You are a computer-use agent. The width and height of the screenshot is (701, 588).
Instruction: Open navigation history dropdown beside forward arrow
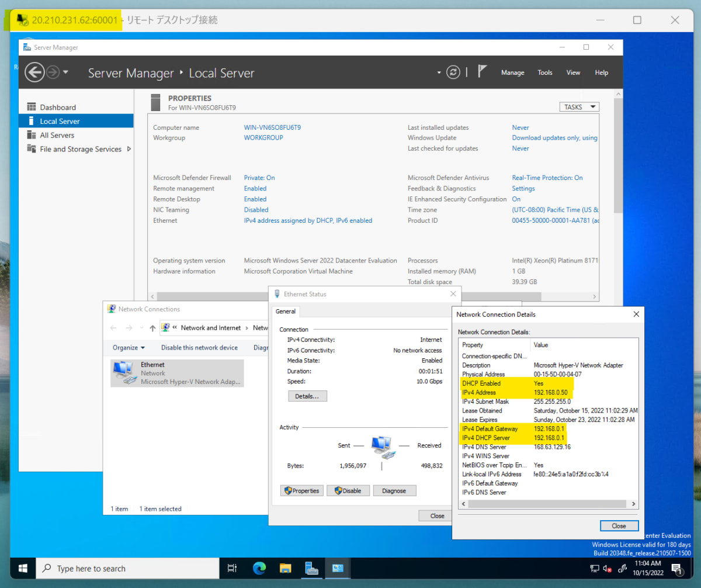(65, 72)
